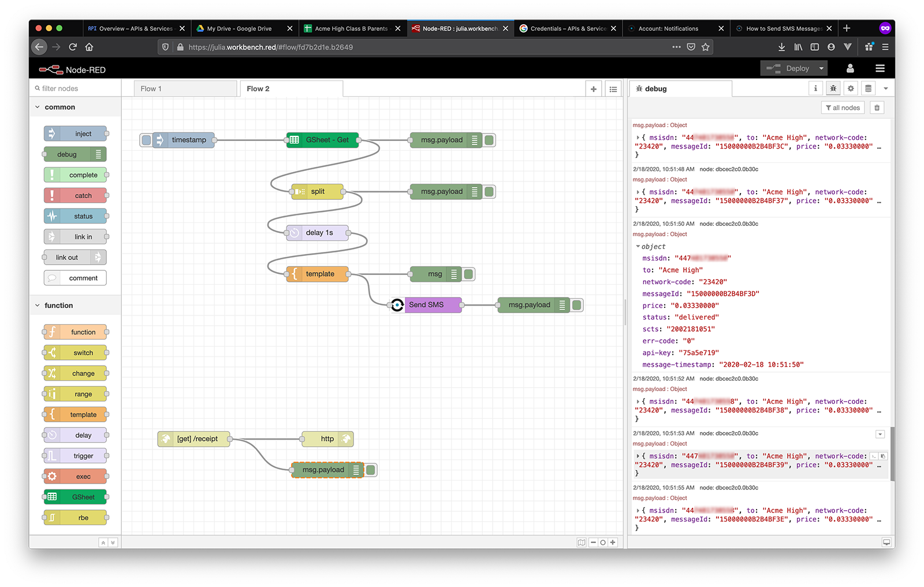This screenshot has height=587, width=924.
Task: Click node id dbcec2c0.0b30c at 10:51:48
Action: [x=729, y=169]
